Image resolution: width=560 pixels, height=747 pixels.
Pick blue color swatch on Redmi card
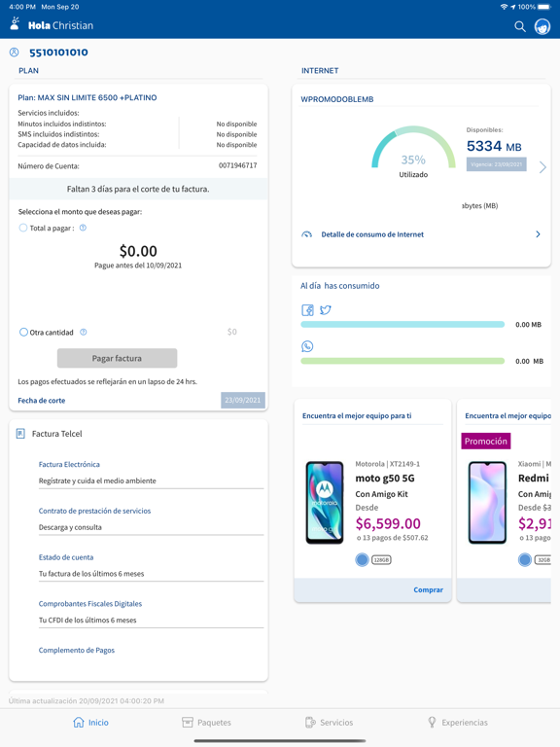pos(525,560)
